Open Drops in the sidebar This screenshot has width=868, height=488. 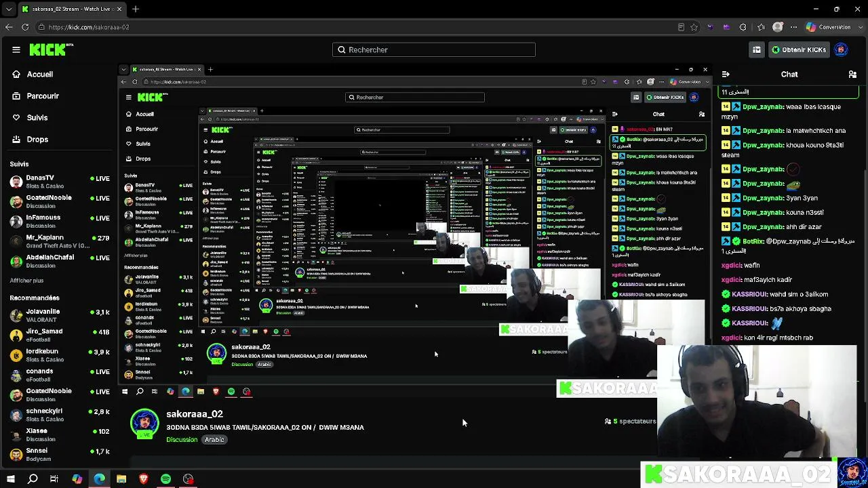point(37,139)
